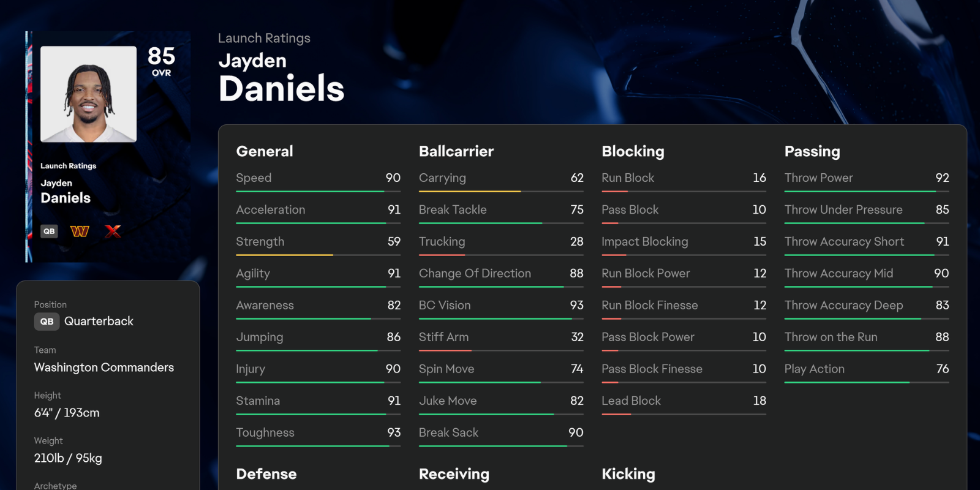Open the Receiving section heading
Viewport: 980px width, 490px height.
click(454, 474)
